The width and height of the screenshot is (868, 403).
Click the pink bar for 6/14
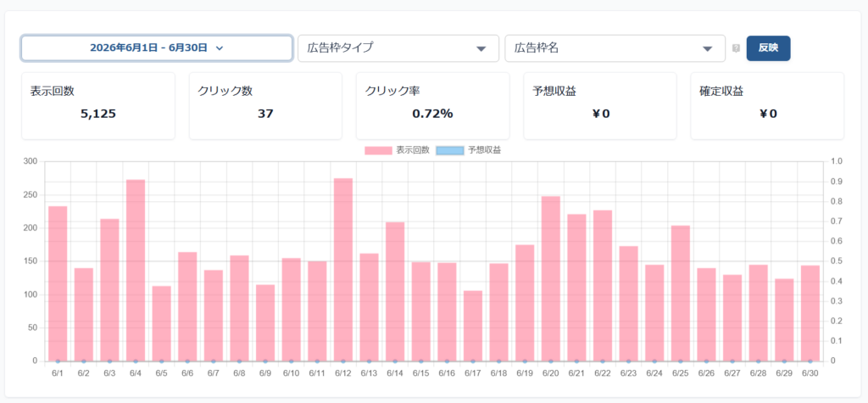[x=395, y=292]
